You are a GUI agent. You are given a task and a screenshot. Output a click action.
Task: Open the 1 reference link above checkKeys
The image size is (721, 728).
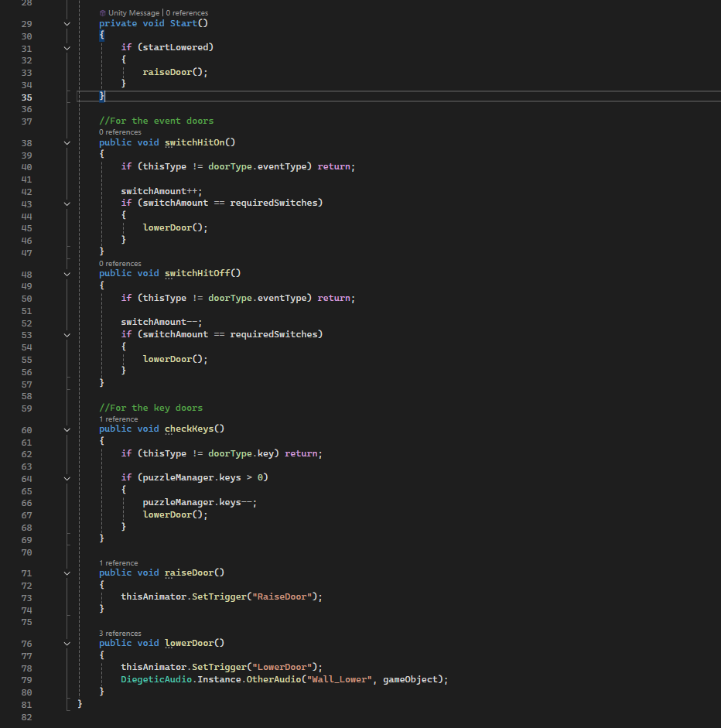click(118, 419)
